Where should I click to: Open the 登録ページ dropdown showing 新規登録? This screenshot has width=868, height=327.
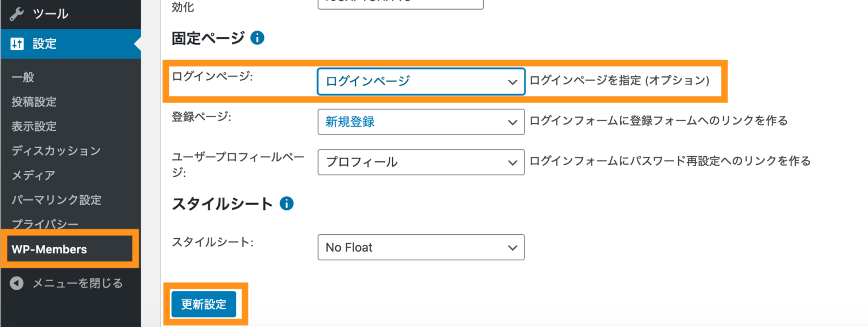pos(421,122)
